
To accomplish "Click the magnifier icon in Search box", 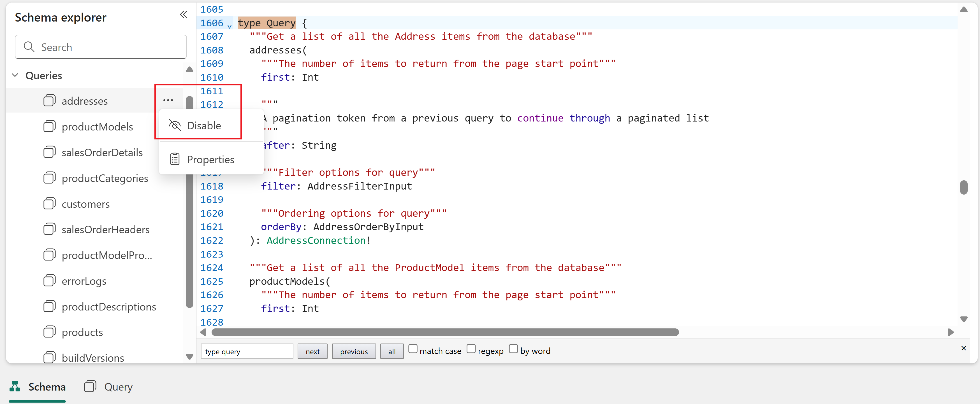I will 29,47.
